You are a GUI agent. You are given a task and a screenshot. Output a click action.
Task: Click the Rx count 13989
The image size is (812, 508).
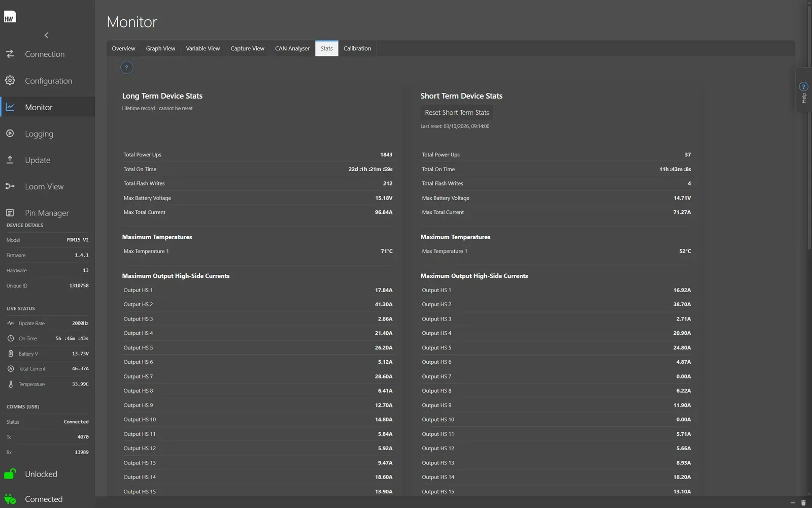click(82, 452)
